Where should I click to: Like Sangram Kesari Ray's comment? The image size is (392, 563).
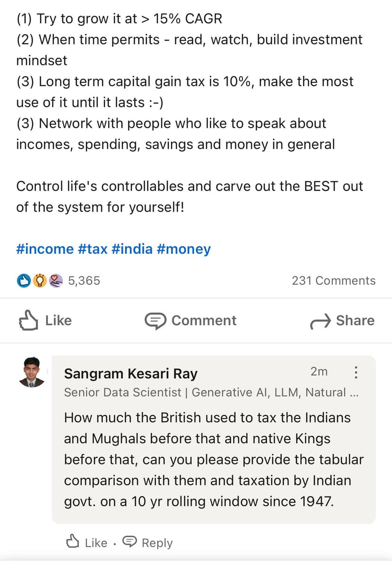[87, 543]
